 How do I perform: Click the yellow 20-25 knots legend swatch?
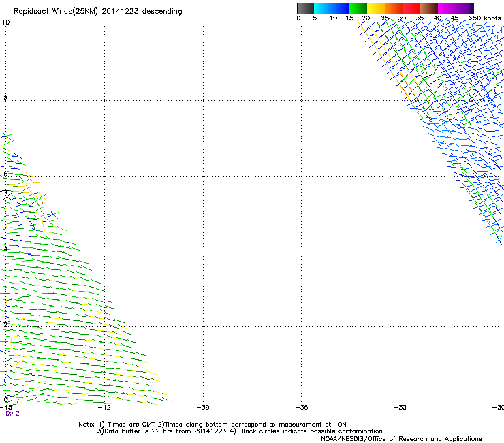click(376, 8)
